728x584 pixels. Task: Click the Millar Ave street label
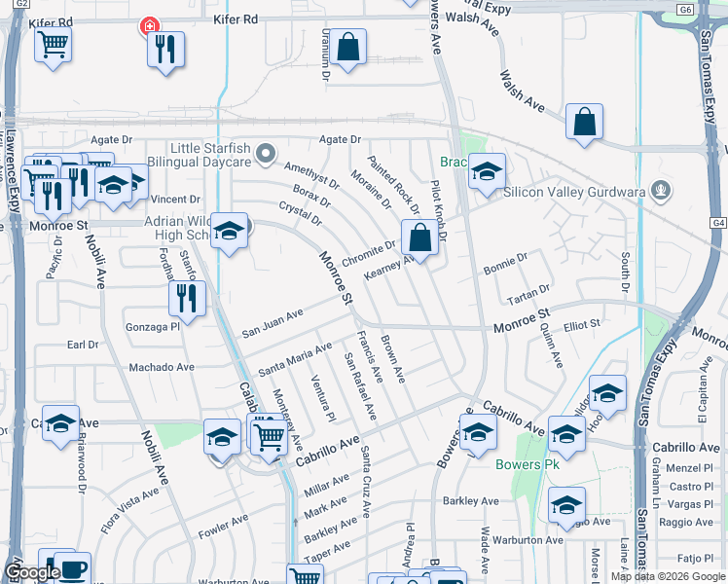coord(326,485)
